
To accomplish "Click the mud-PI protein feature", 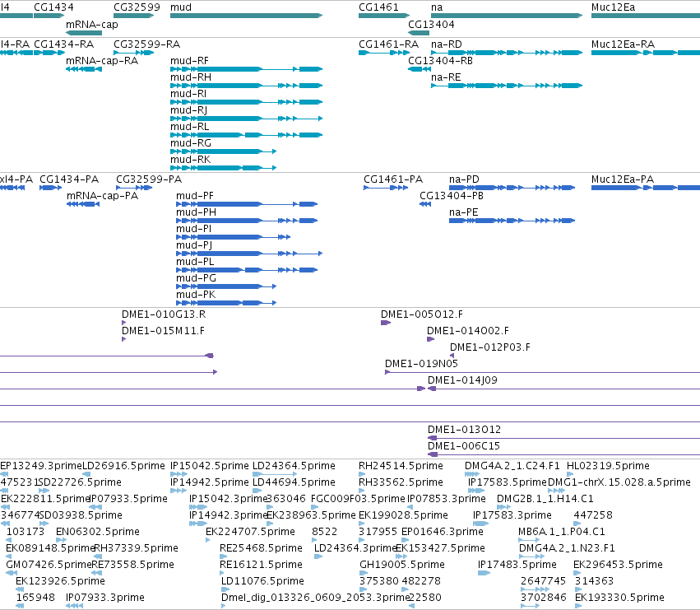I will pyautogui.click(x=233, y=237).
